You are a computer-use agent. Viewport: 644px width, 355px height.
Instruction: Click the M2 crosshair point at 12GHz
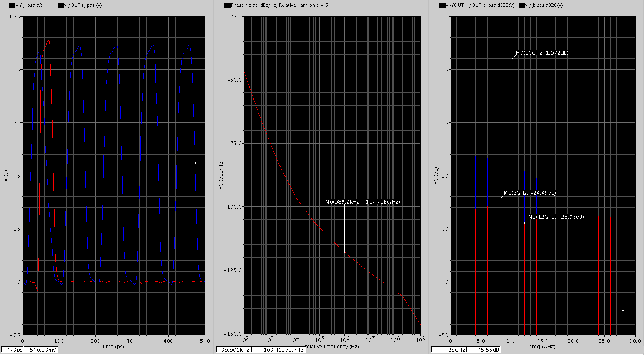point(525,223)
